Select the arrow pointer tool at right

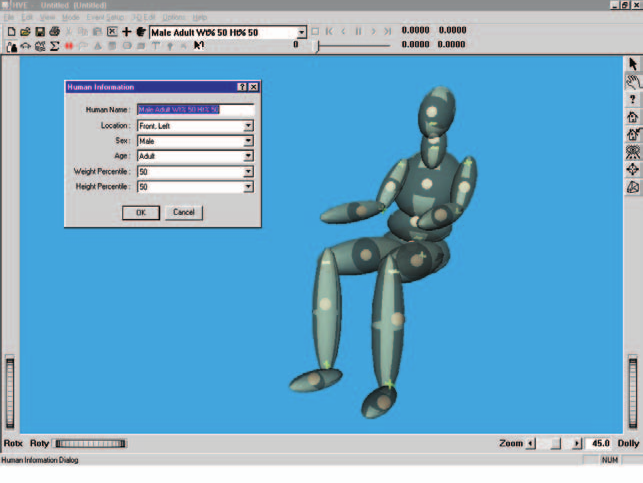click(x=633, y=64)
